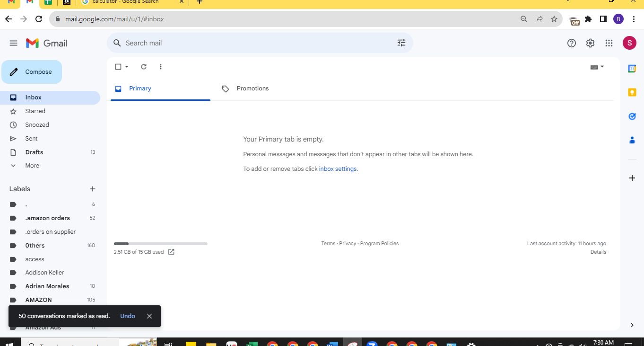Click the Gmail logo

46,43
